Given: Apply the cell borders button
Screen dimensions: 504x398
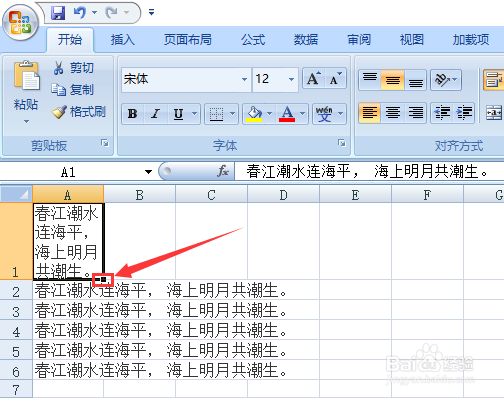Looking at the screenshot, I should point(216,114).
